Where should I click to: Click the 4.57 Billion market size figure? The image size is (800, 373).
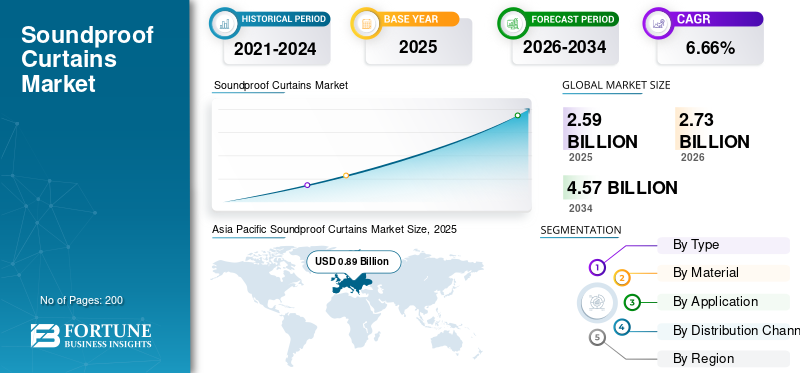point(622,188)
